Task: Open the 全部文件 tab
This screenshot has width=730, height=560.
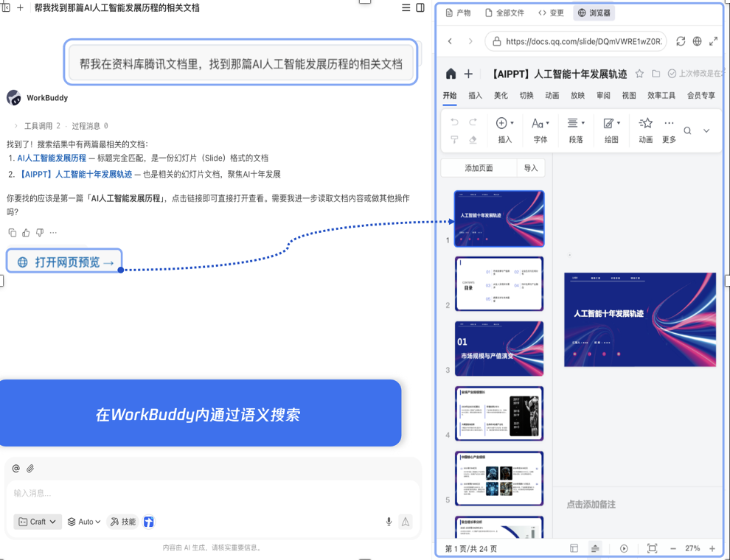Action: (x=504, y=13)
